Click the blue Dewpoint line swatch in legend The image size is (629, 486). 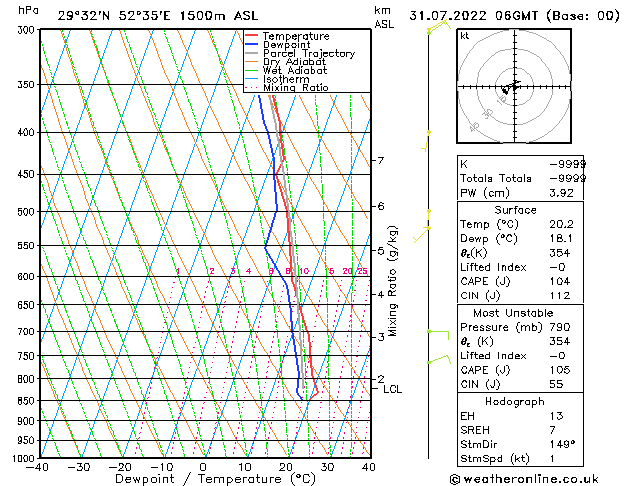tap(252, 45)
